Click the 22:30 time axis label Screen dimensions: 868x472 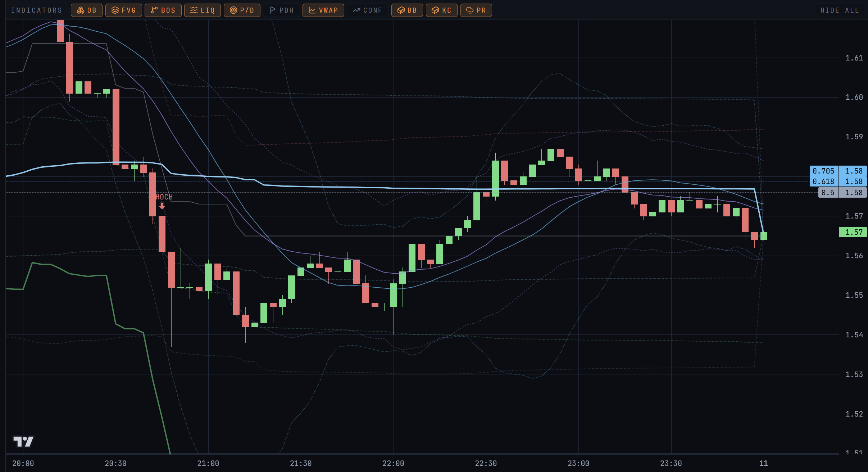coord(486,463)
